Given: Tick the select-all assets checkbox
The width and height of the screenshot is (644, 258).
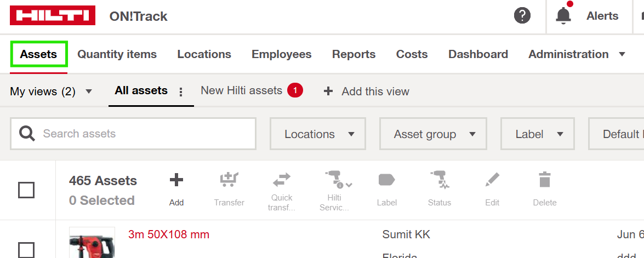Looking at the screenshot, I should [26, 190].
